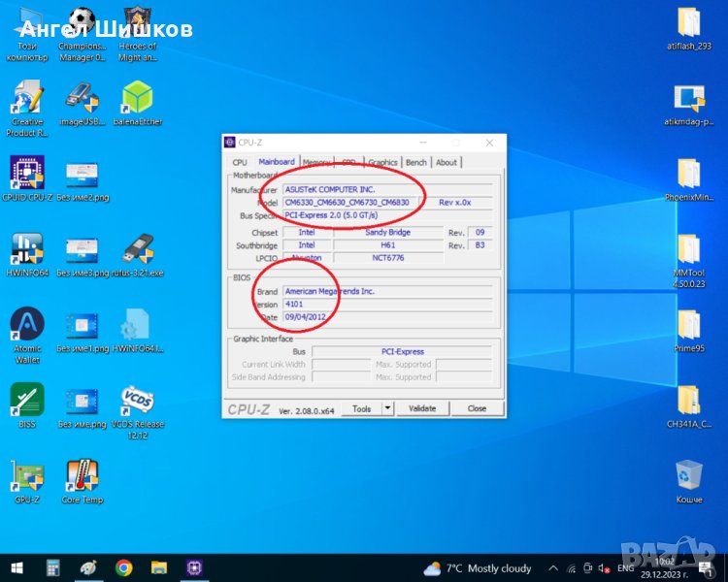This screenshot has width=728, height=582.
Task: Click the Tools button in CPU-Z
Action: point(362,408)
